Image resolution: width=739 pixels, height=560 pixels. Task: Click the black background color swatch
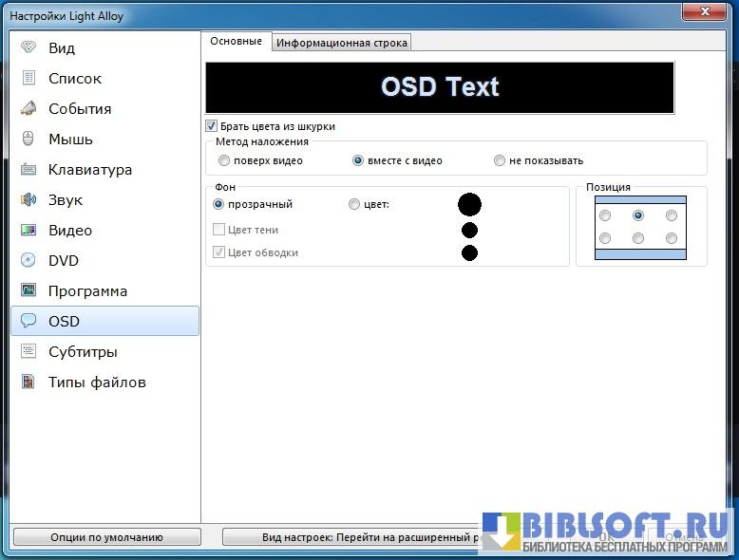pos(469,204)
